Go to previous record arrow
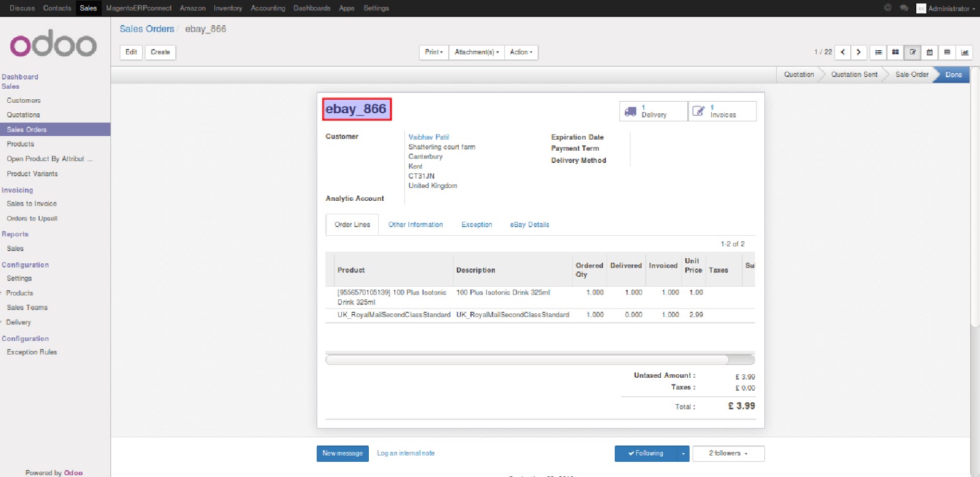 coord(843,52)
